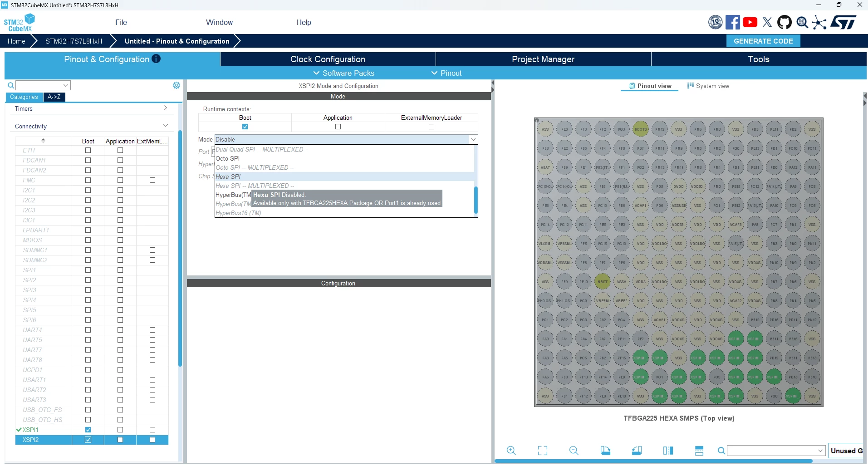The width and height of the screenshot is (868, 466).
Task: Open the peripheral search combo box
Action: [43, 85]
